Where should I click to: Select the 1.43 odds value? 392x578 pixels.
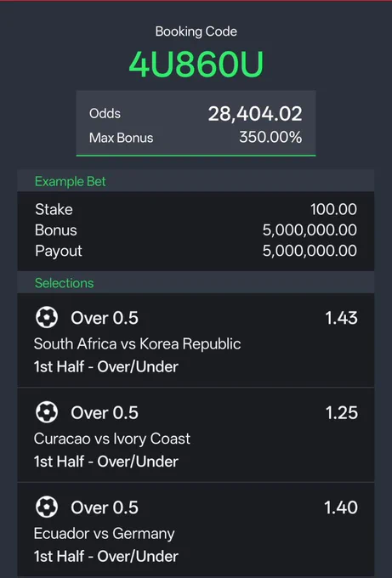point(341,318)
